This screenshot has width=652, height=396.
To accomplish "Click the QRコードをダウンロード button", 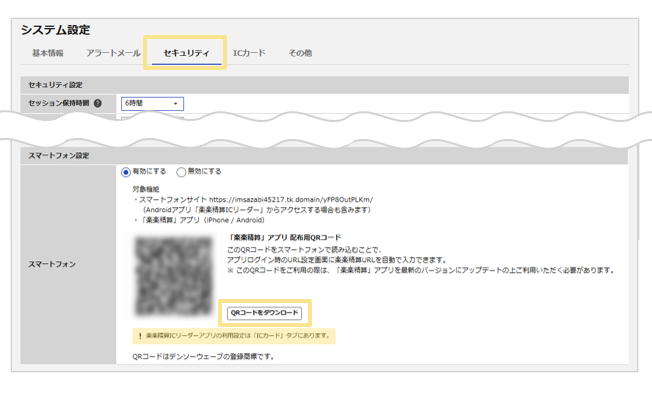I will pyautogui.click(x=264, y=313).
